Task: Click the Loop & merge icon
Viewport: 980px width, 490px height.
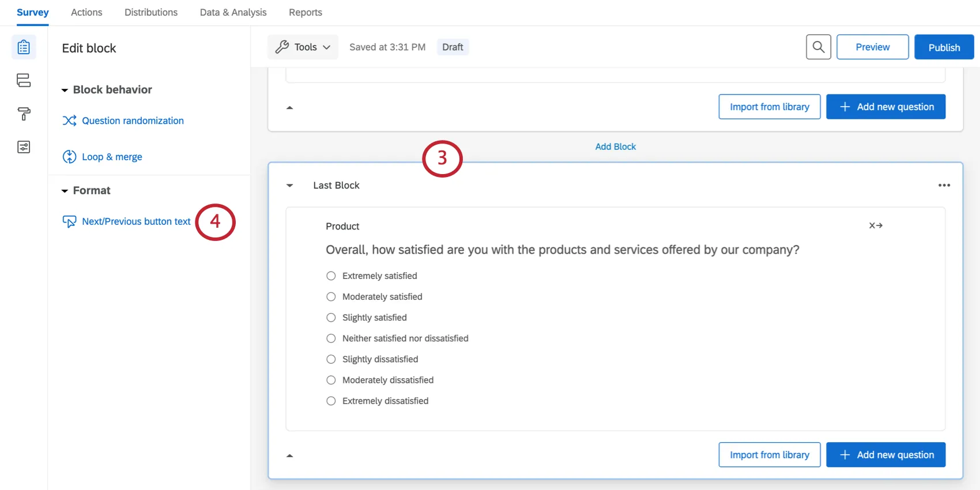Action: click(69, 157)
